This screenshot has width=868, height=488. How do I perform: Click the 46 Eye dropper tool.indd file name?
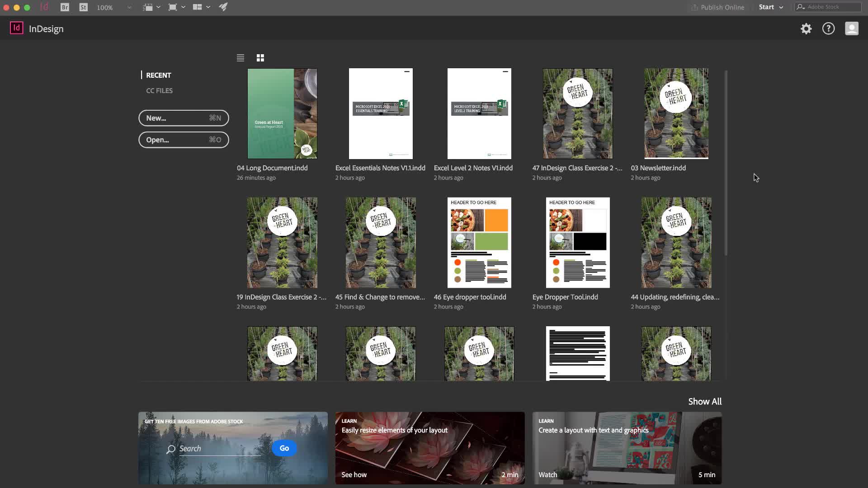pyautogui.click(x=470, y=297)
